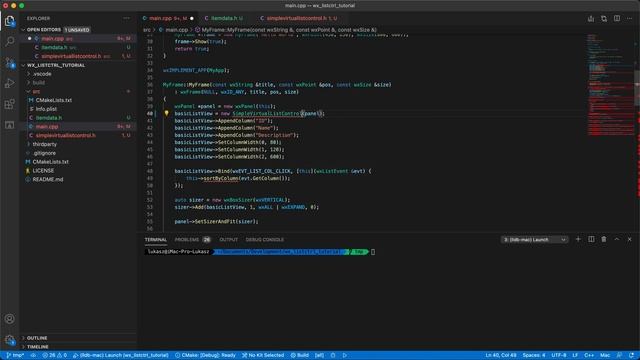640x360 pixels.
Task: Expand the thirdparty folder
Action: pyautogui.click(x=44, y=144)
